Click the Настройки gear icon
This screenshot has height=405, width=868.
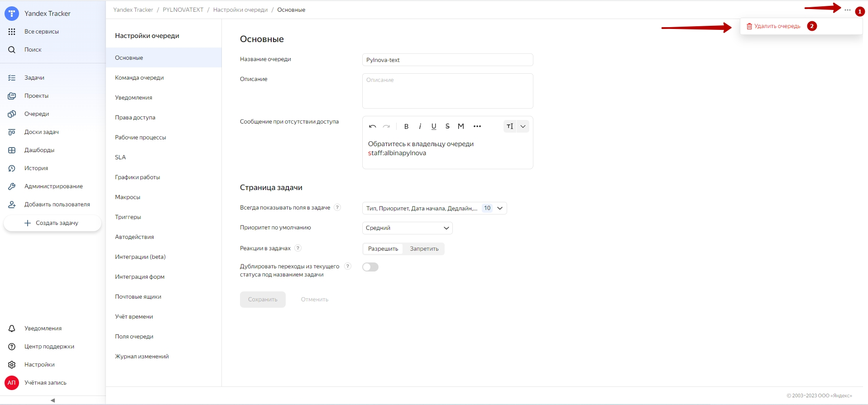click(12, 365)
